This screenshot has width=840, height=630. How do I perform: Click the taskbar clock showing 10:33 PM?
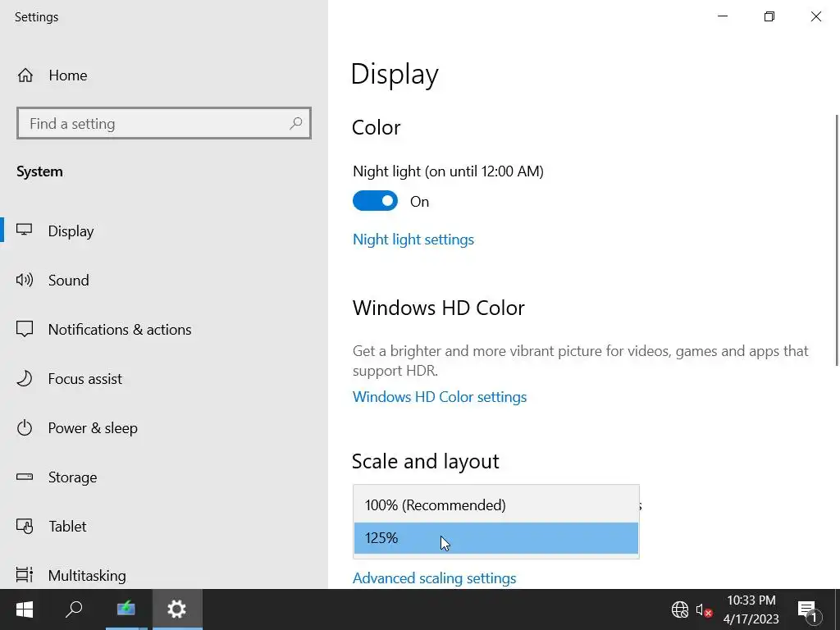pos(751,609)
